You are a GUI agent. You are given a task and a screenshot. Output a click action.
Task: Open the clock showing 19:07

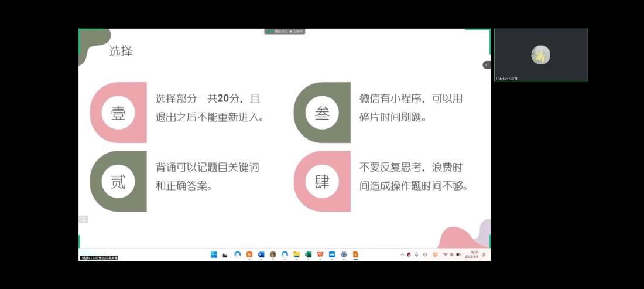[474, 254]
